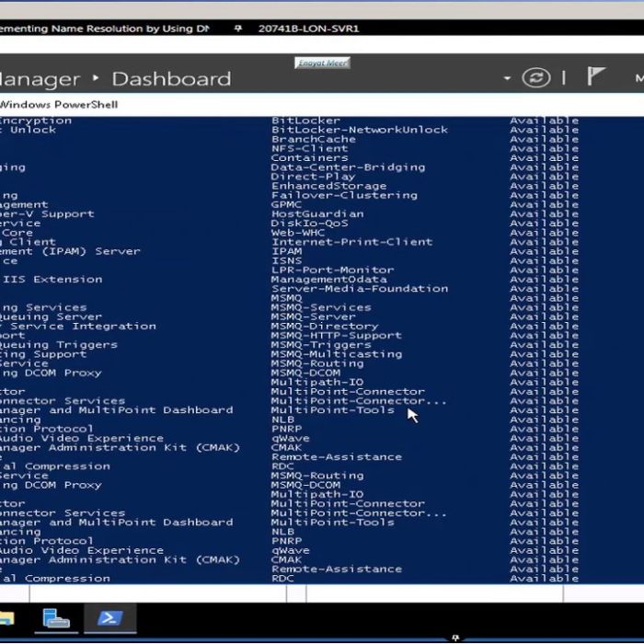Click the "Queuing Server" display name text
Viewport: 644px width, 644px height.
click(51, 316)
